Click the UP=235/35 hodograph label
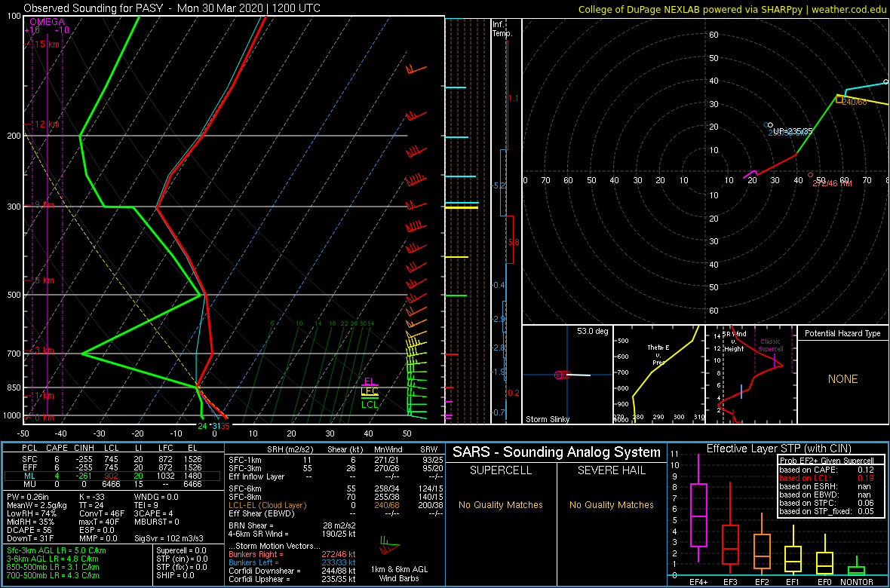Image resolution: width=890 pixels, height=588 pixels. pos(793,131)
